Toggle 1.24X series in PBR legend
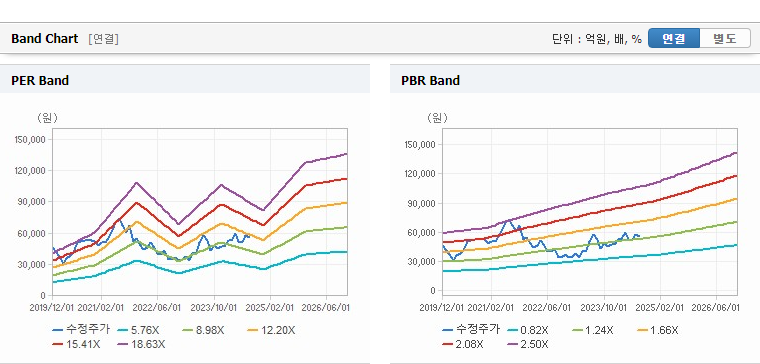Screen dimensions: 760x364 coord(593,330)
